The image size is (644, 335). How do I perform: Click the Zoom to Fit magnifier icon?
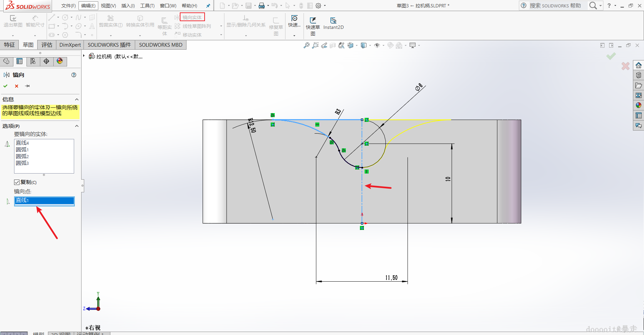(x=306, y=45)
